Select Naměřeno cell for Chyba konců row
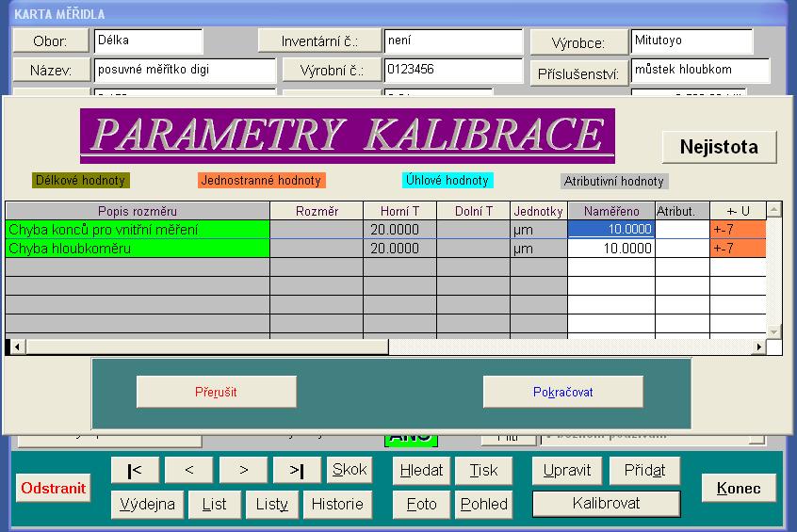The image size is (797, 532). pos(611,229)
